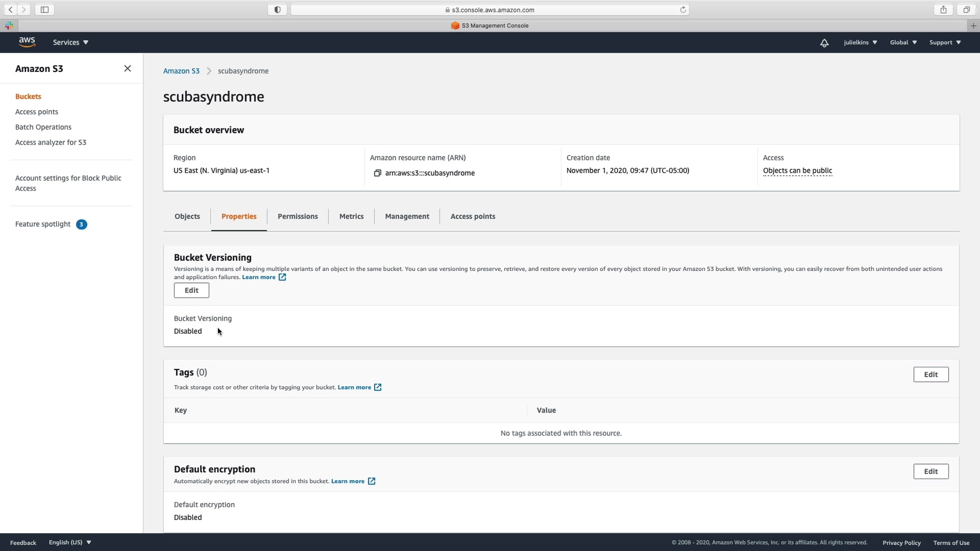Go to Batch Operations
Viewport: 980px width, 551px height.
tap(43, 127)
